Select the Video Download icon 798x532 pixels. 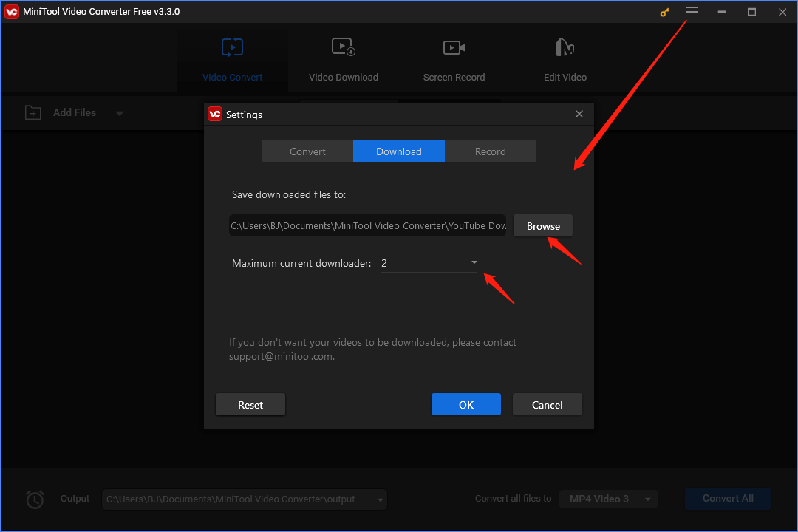click(344, 47)
